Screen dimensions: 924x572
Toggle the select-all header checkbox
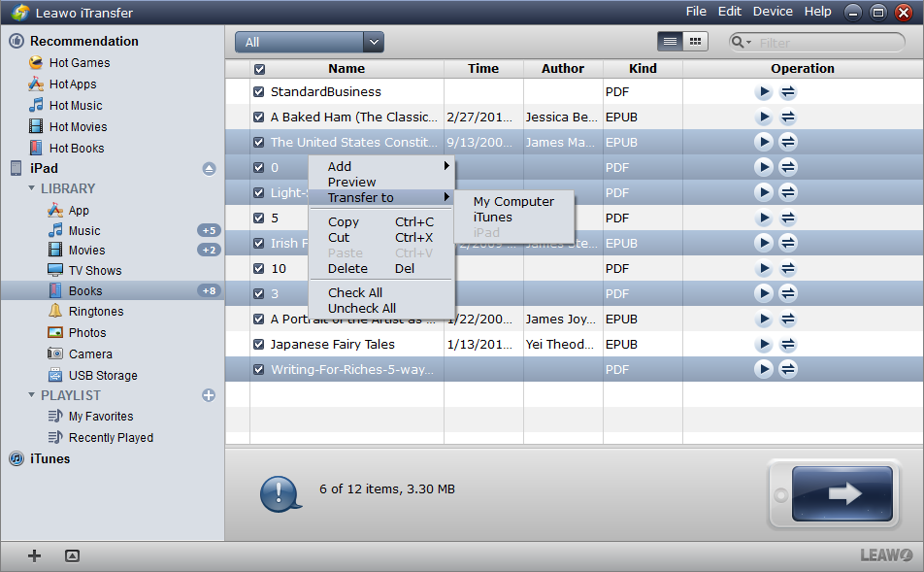point(259,69)
